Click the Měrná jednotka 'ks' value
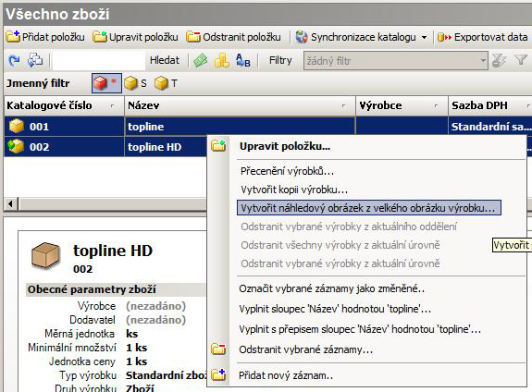Screen dimensions: 532x392 point(132,334)
